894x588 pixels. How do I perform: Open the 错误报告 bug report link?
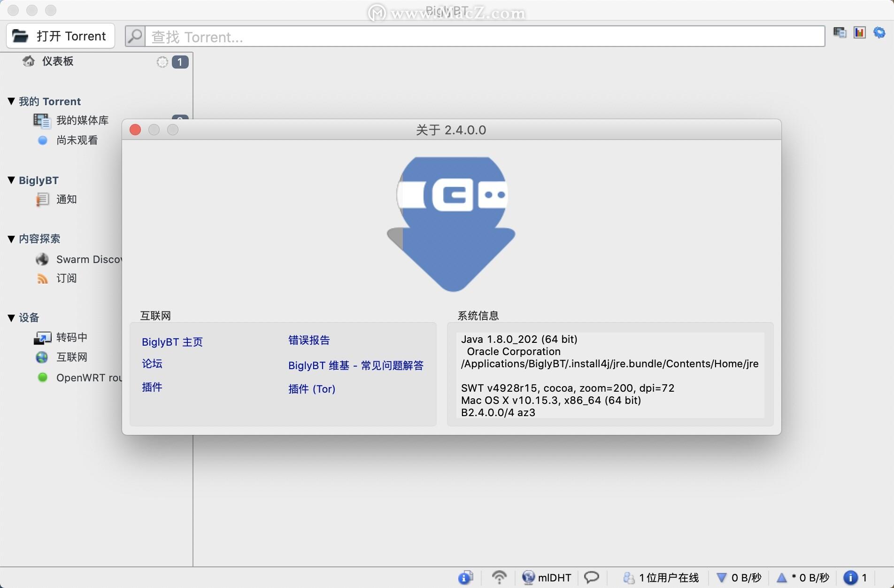[x=309, y=340]
